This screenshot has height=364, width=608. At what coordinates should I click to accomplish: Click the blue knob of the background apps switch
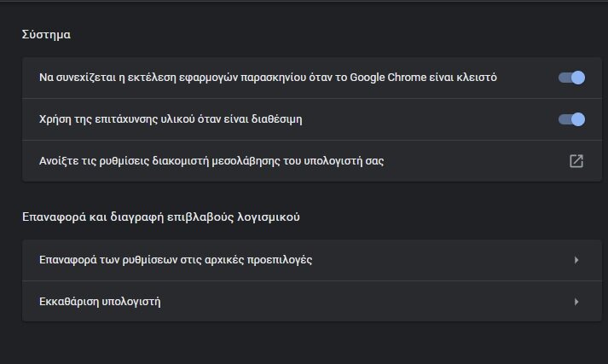578,78
